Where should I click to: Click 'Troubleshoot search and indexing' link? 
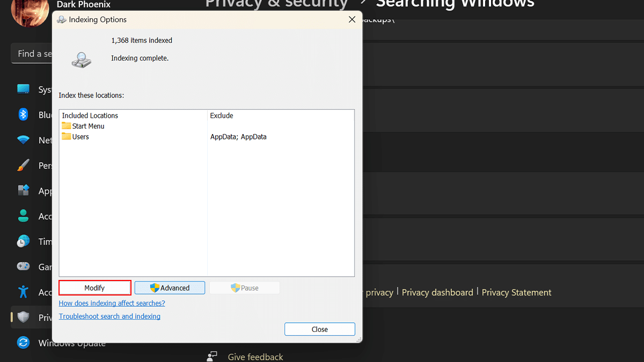[x=109, y=316]
